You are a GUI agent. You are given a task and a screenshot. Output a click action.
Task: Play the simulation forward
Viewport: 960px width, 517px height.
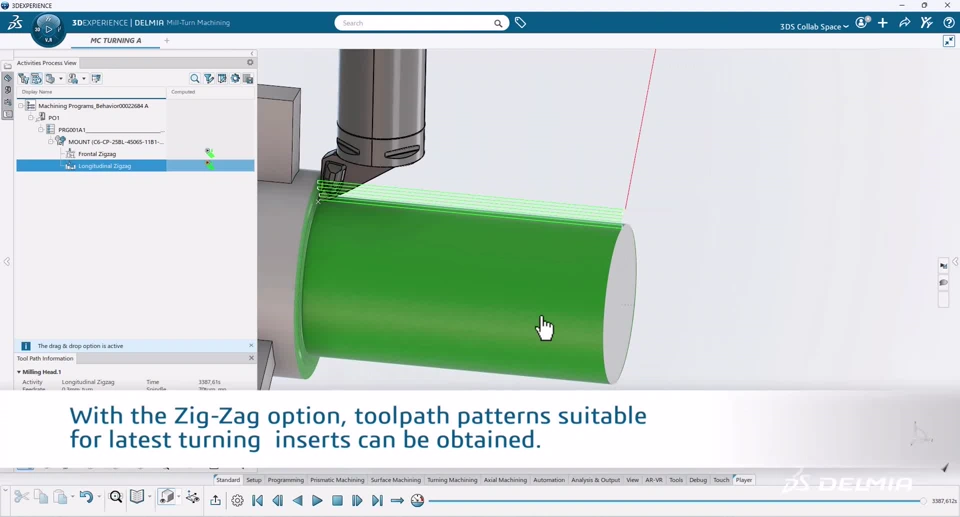tap(317, 500)
